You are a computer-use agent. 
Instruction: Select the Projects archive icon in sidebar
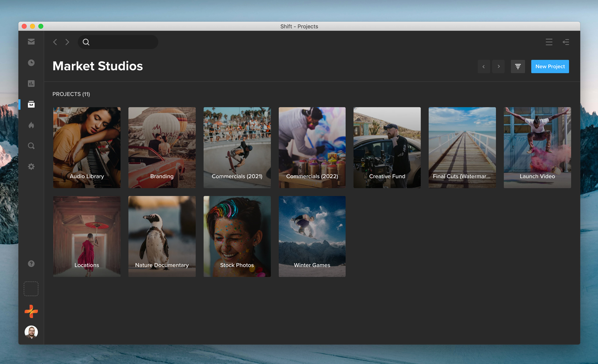(31, 105)
